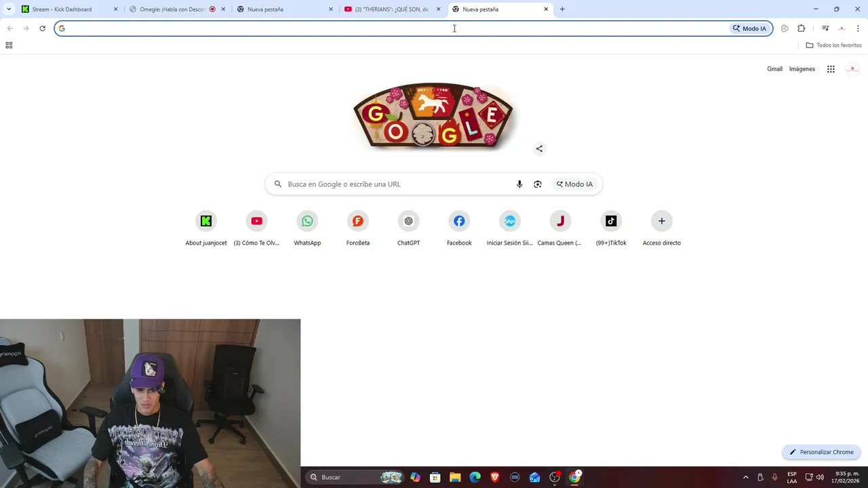Open the tab search dropdown arrow
This screenshot has width=868, height=488.
[9, 9]
